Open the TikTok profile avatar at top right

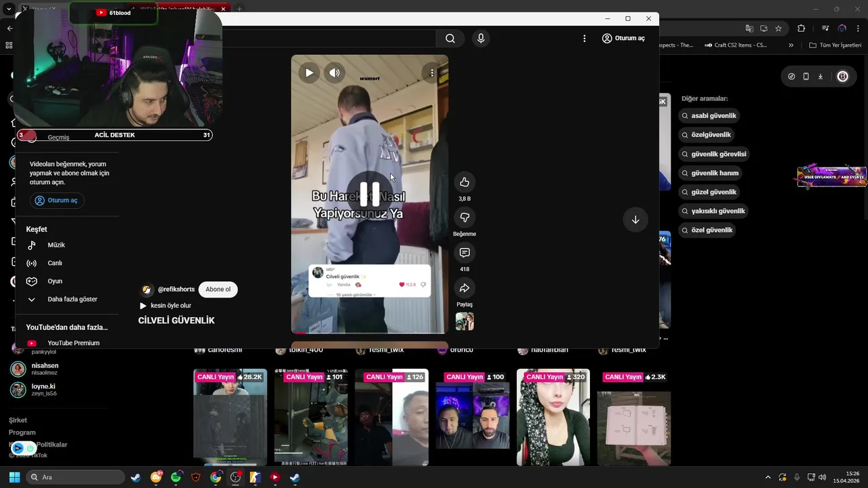tap(843, 77)
